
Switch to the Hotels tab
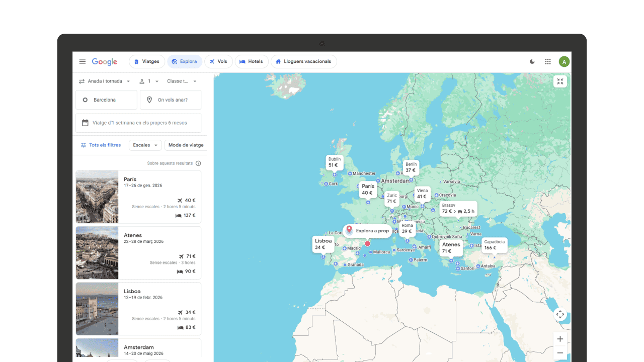coord(251,62)
